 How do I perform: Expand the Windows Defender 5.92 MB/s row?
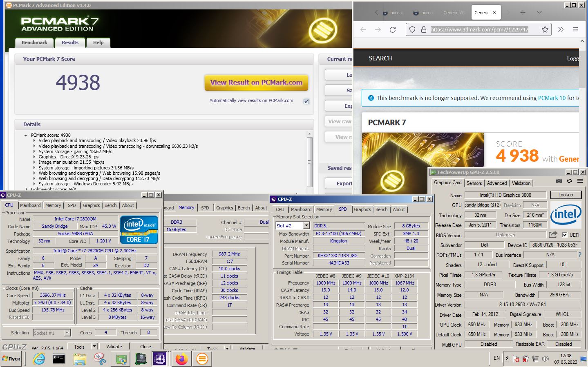coord(34,184)
